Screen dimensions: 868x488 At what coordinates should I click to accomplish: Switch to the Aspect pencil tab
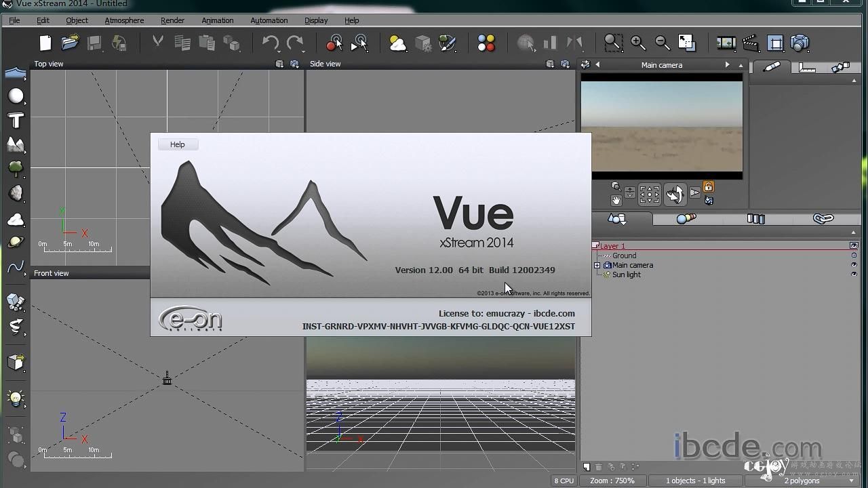[x=772, y=66]
